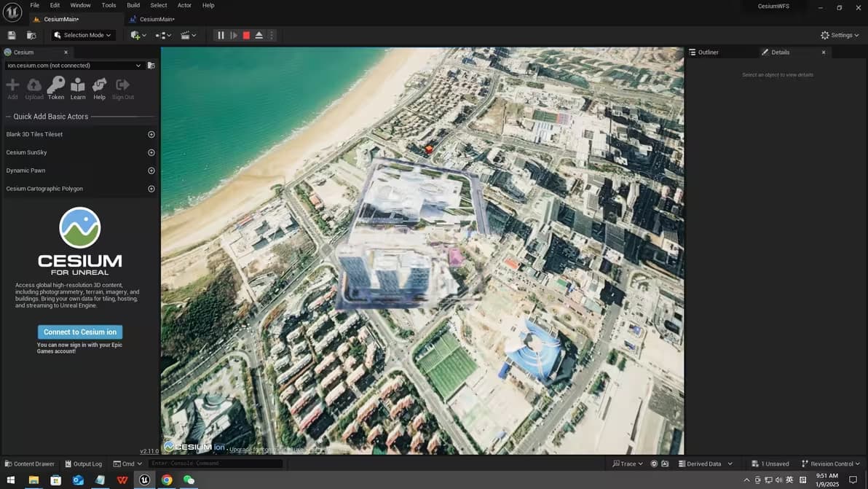Click the Cesium Token key icon
Viewport: 868px width, 489px height.
click(x=56, y=88)
